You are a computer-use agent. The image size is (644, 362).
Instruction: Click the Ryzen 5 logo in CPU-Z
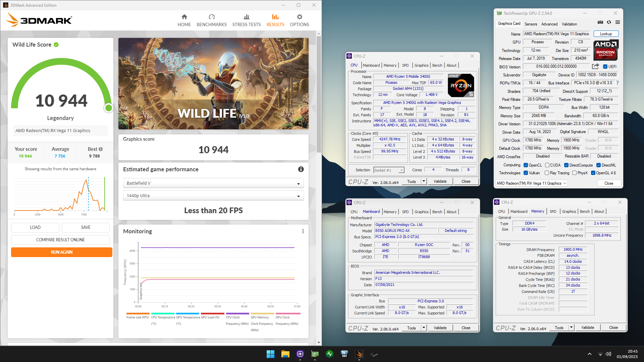click(461, 85)
